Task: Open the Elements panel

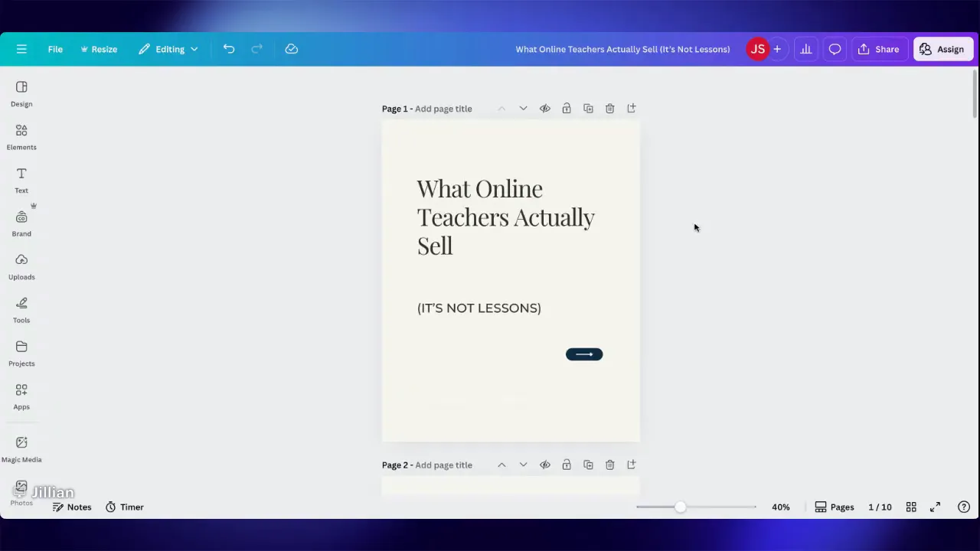Action: click(x=21, y=136)
